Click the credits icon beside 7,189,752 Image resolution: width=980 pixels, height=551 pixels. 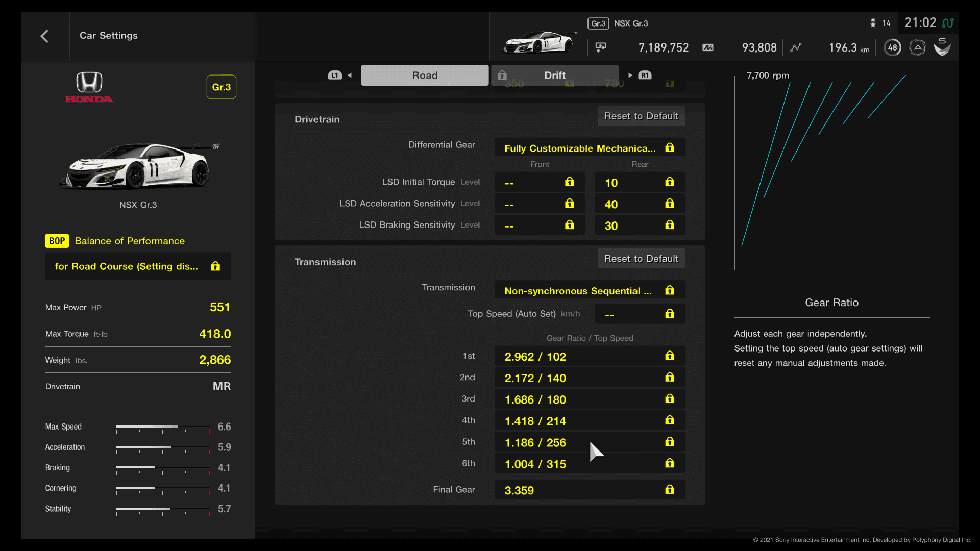pyautogui.click(x=601, y=47)
